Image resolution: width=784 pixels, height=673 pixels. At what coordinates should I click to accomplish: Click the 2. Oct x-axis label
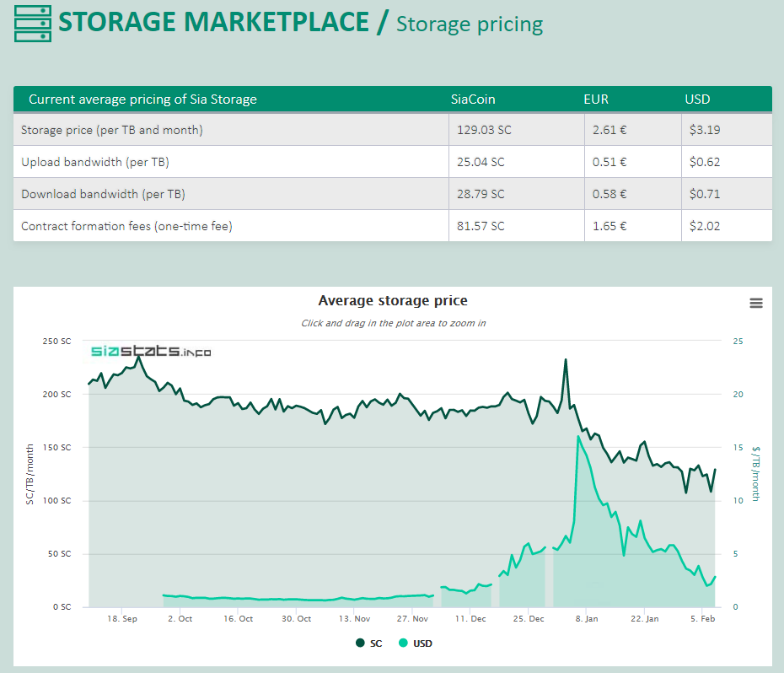tap(180, 619)
